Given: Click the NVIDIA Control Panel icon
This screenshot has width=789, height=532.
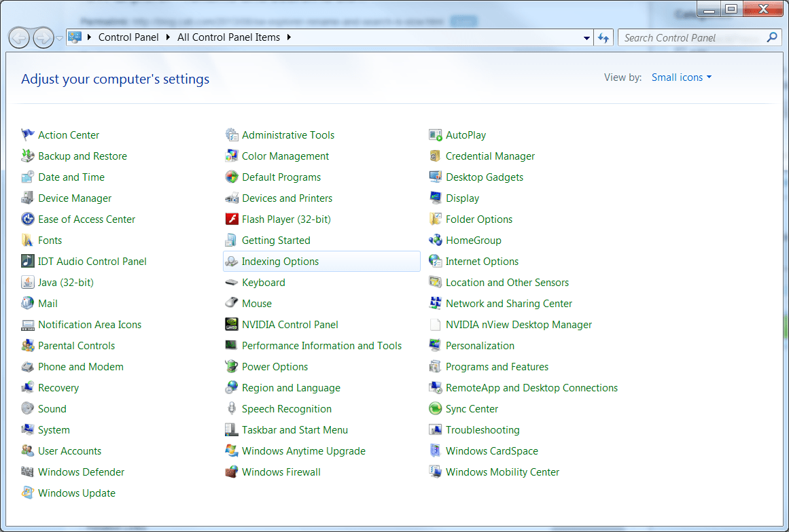Looking at the screenshot, I should coord(231,325).
